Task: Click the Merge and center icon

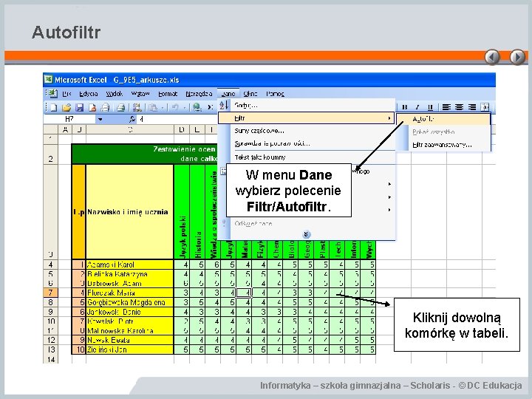Action: click(x=485, y=107)
